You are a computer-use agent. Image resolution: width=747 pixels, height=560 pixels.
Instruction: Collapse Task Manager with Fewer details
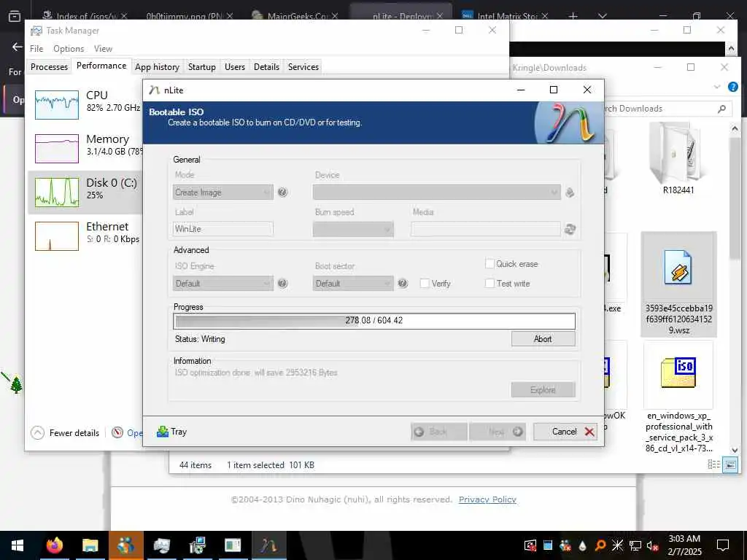click(65, 433)
